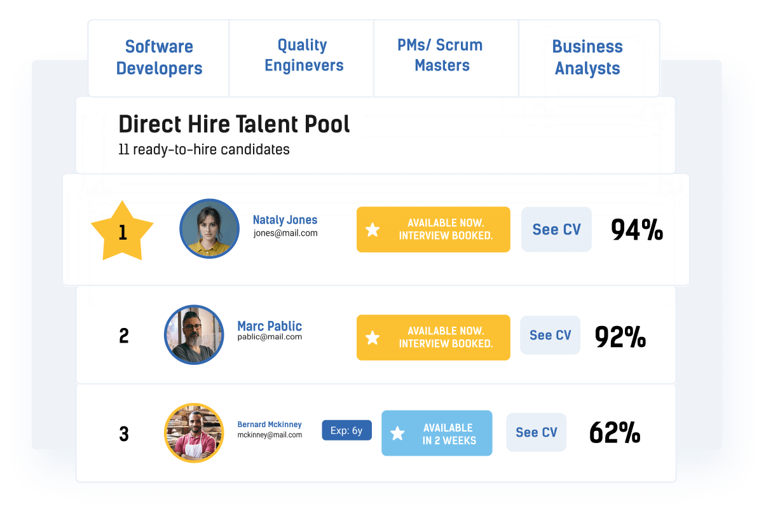Click the Exp: 6y tag
Screen dimensions: 766x532
click(346, 430)
